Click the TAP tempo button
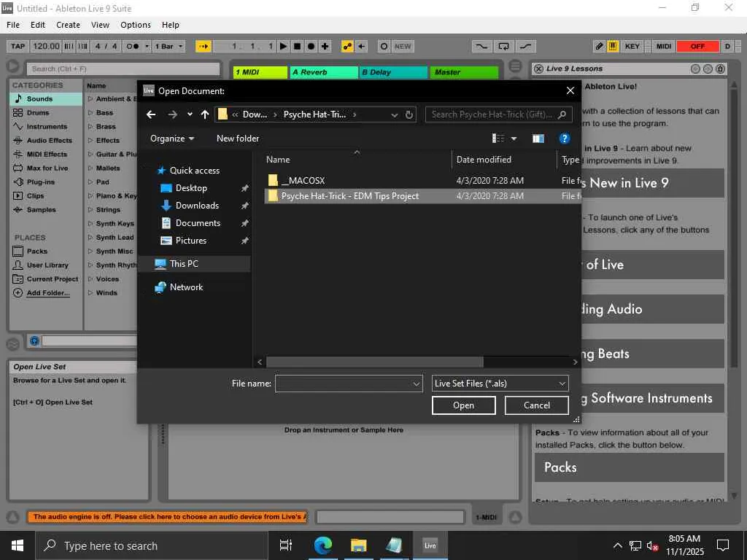 pos(18,46)
